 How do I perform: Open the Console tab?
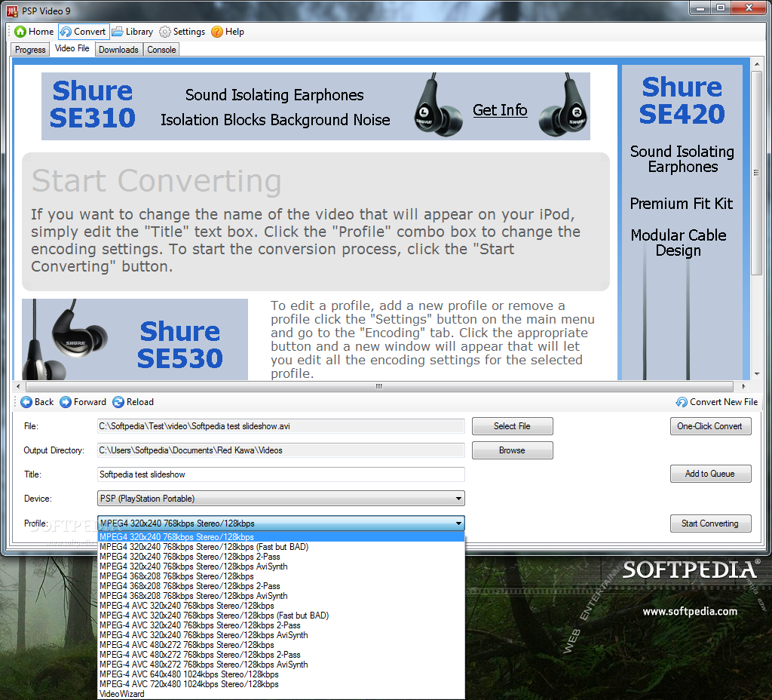coord(161,50)
